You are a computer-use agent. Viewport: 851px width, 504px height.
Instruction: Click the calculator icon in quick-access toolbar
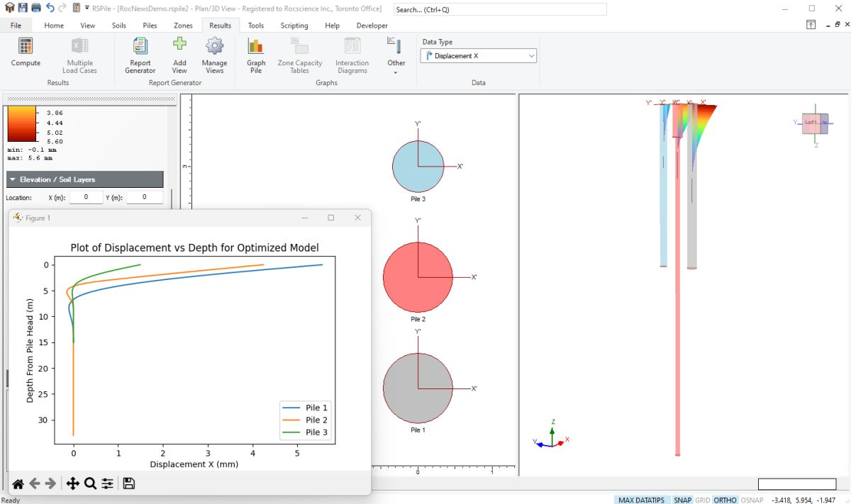tap(76, 8)
